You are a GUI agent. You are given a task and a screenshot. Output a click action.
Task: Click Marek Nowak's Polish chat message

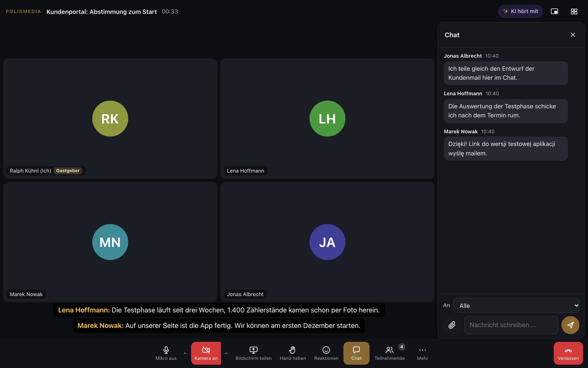pos(506,149)
